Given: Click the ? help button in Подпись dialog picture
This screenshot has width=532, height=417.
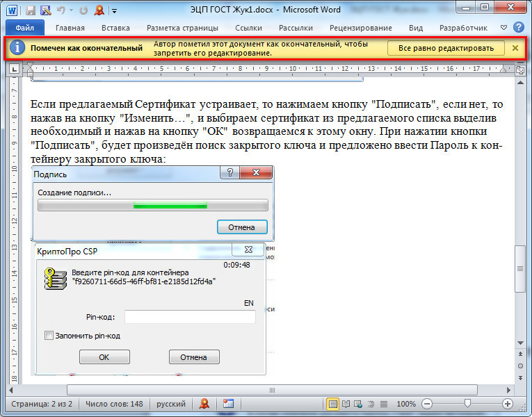Looking at the screenshot, I should click(x=230, y=172).
